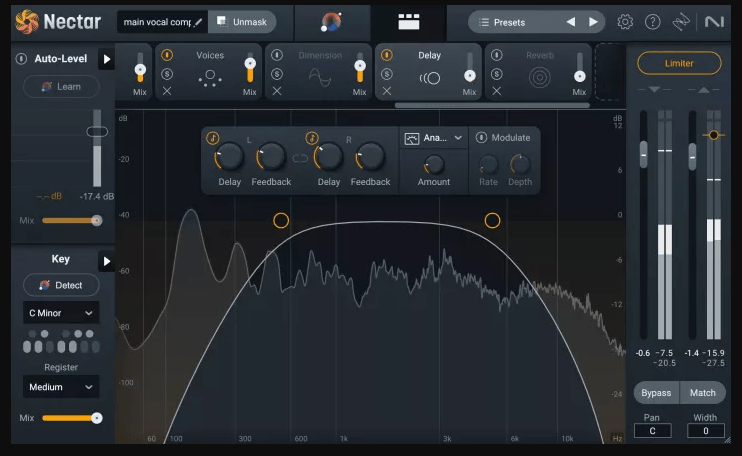Toggle the gain Match button
Viewport: 742px width, 456px height.
click(703, 393)
